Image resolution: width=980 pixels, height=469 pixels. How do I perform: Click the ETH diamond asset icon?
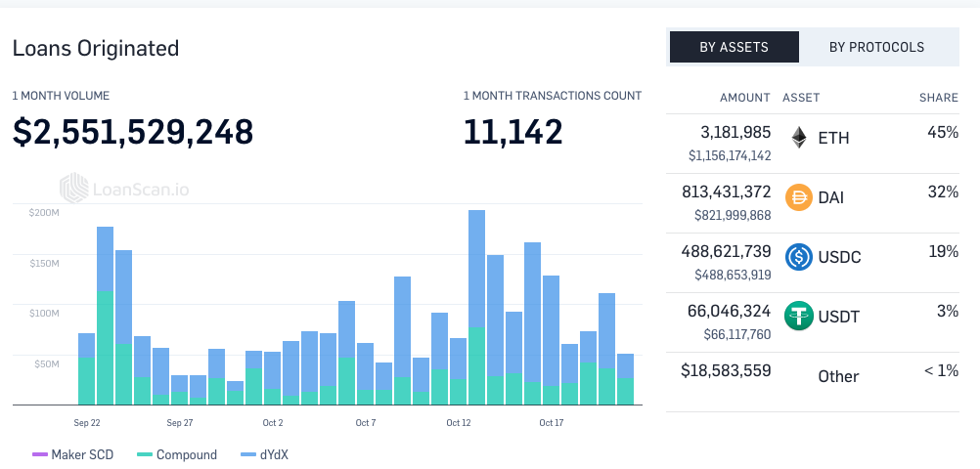pyautogui.click(x=799, y=138)
